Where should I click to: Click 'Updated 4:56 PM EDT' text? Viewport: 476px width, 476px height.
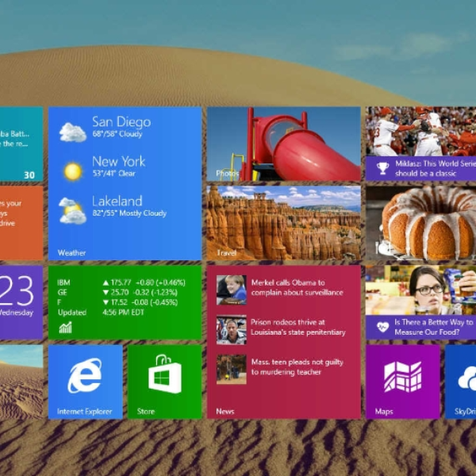[x=101, y=313]
